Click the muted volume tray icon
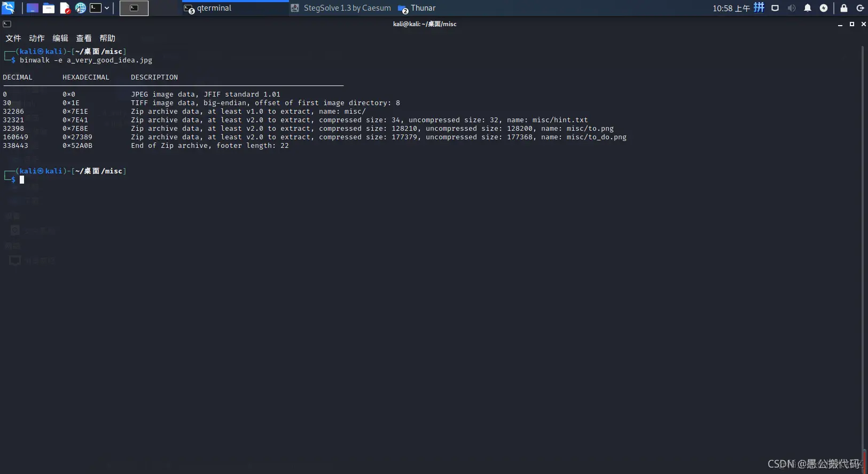The image size is (868, 474). [x=792, y=8]
